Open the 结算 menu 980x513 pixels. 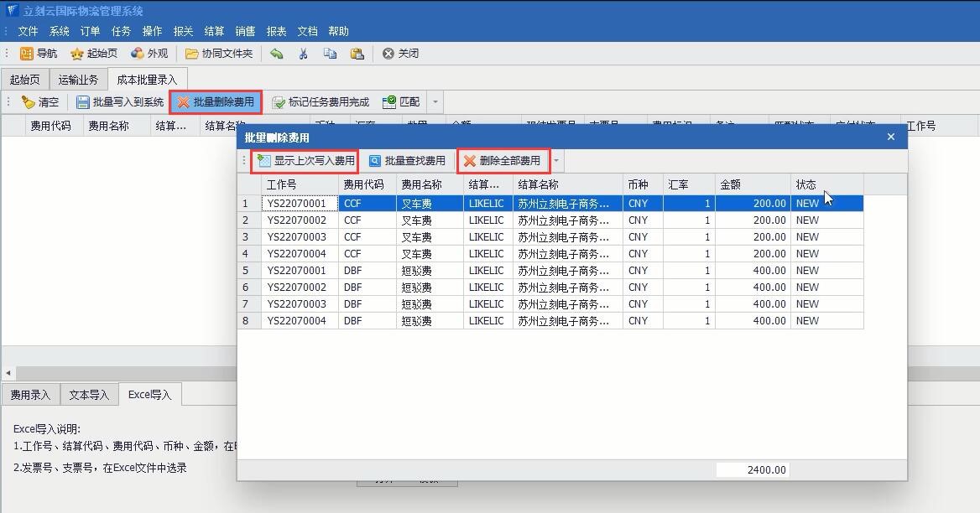point(214,31)
